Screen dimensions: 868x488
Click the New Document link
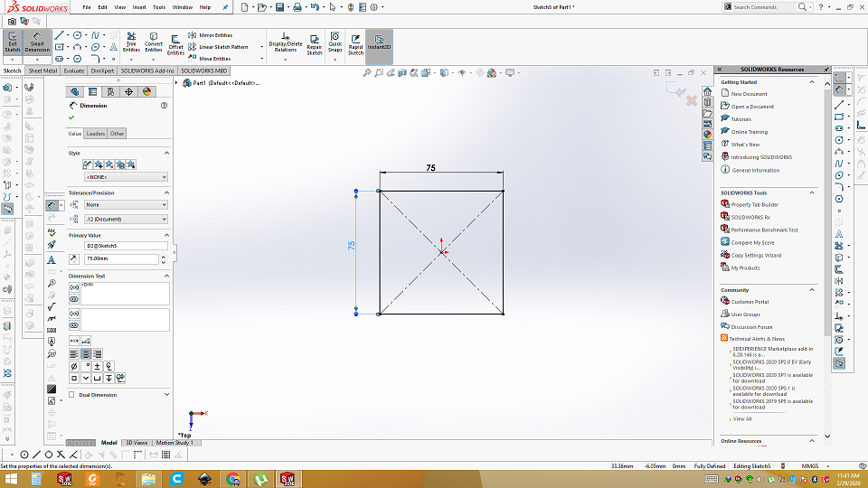749,94
